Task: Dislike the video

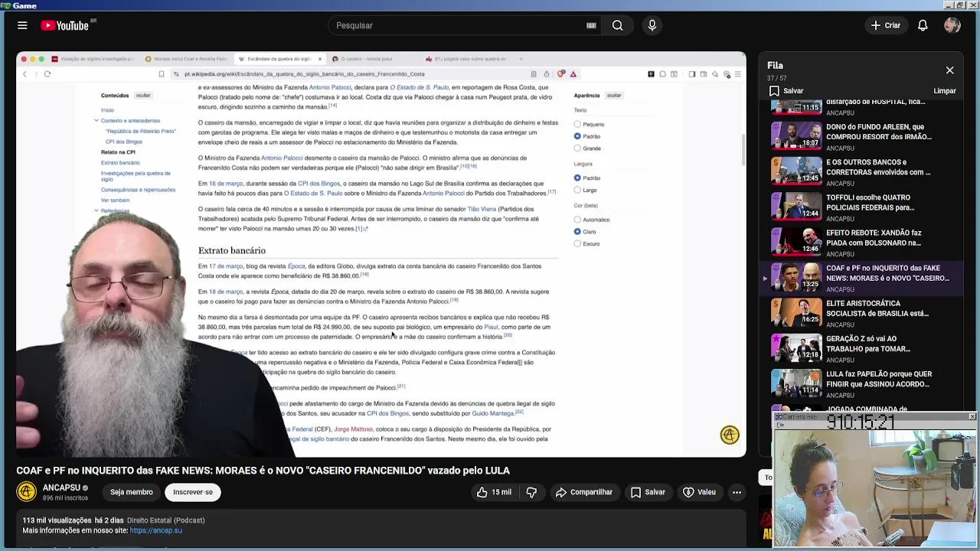Action: (x=531, y=492)
